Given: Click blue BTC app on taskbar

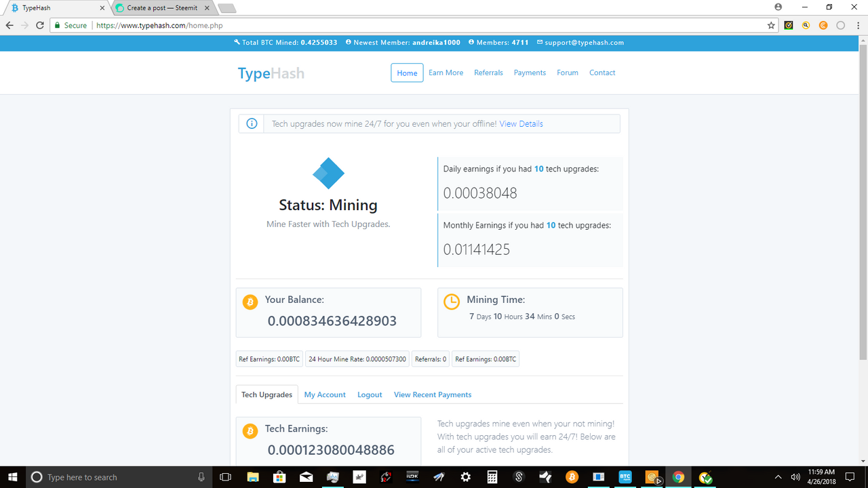Looking at the screenshot, I should 625,477.
